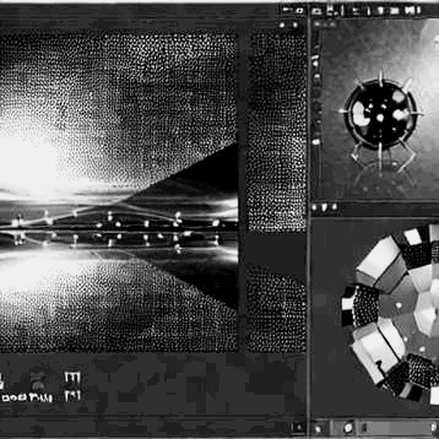Click the first icon below the spiked-ball viewport

pyautogui.click(x=314, y=207)
